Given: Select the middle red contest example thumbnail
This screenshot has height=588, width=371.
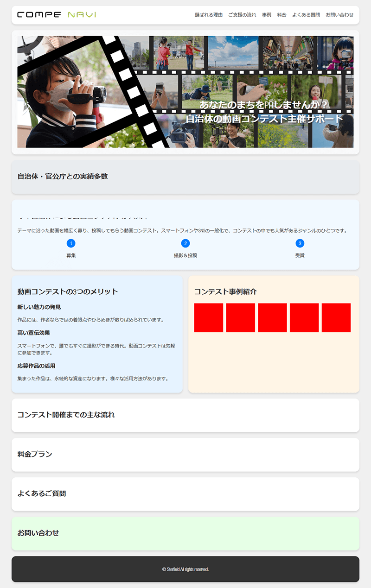Looking at the screenshot, I should point(272,318).
